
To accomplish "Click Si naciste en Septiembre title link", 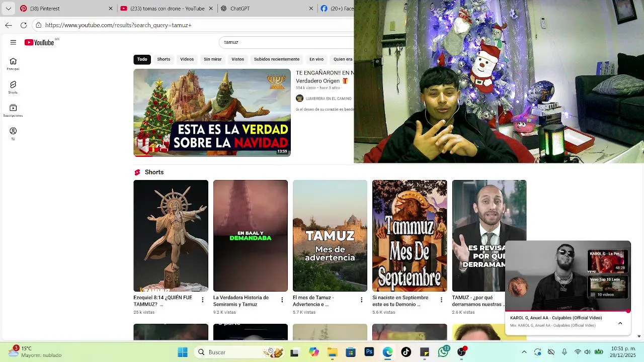I will (400, 301).
